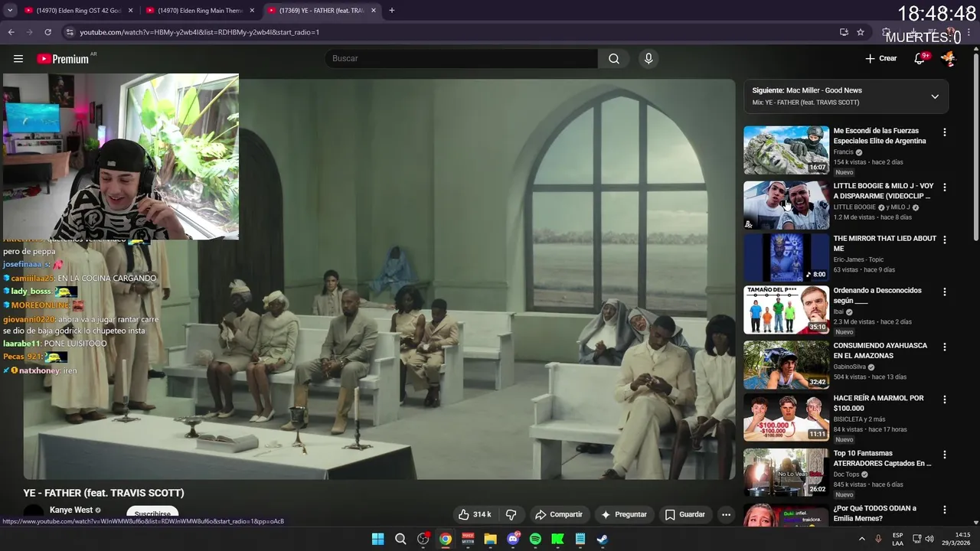Viewport: 980px width, 551px height.
Task: Open options menu for LITTLE BOOGIE video
Action: pos(944,187)
